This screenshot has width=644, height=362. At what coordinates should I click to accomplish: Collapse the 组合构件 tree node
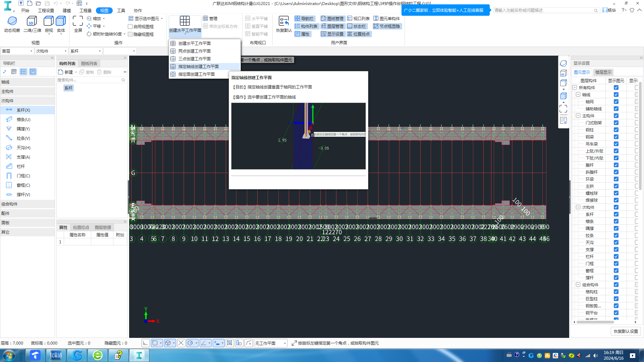578,285
